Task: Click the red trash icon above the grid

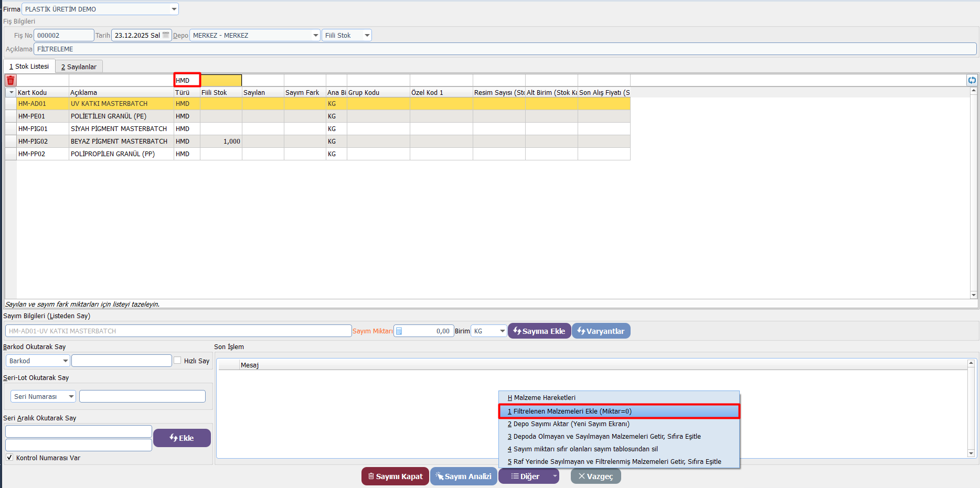Action: pyautogui.click(x=10, y=80)
